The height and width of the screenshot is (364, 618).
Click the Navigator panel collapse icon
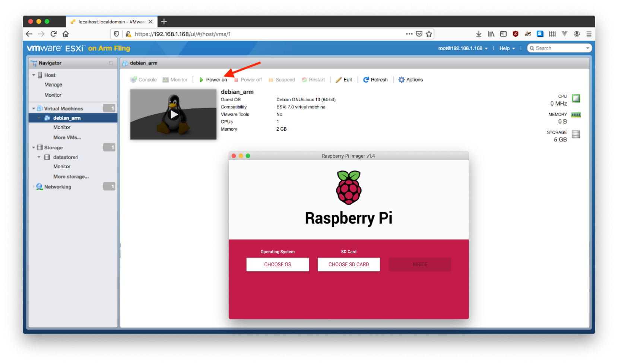tap(111, 63)
